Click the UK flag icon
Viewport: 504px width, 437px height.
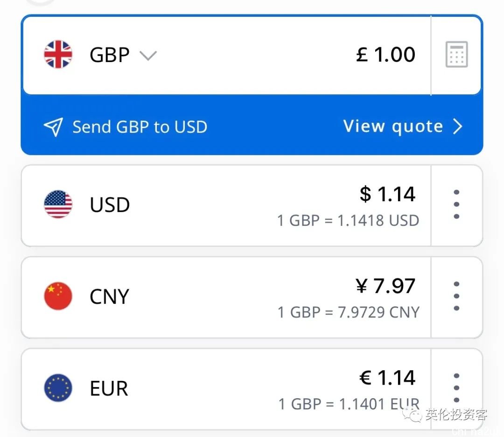click(58, 54)
